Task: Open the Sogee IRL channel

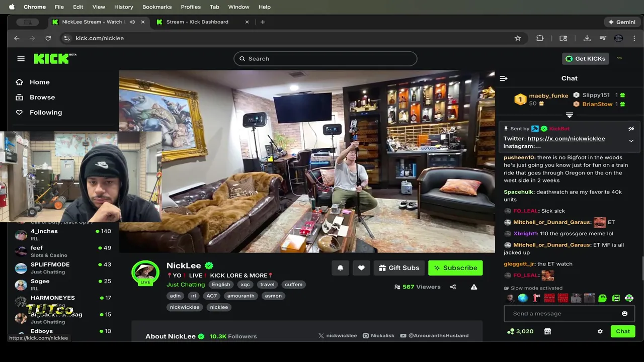Action: pos(63,284)
